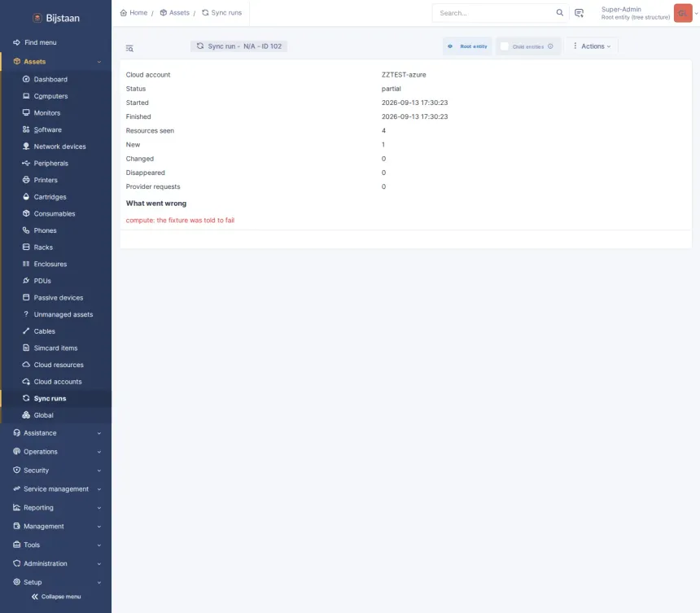Viewport: 700px width, 613px height.
Task: Click the 'partial' status value
Action: coord(391,89)
